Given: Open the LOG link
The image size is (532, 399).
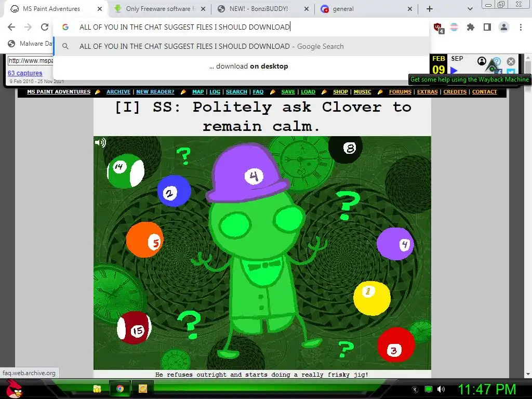Looking at the screenshot, I should click(215, 91).
